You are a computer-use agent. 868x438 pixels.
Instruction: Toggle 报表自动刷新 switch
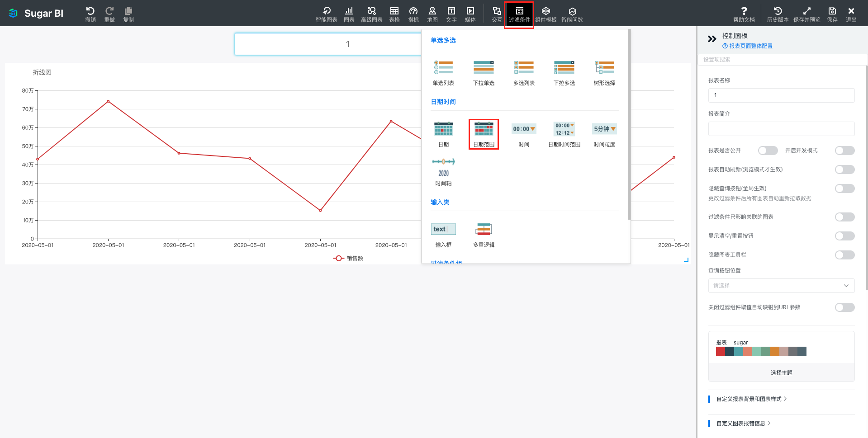(844, 170)
